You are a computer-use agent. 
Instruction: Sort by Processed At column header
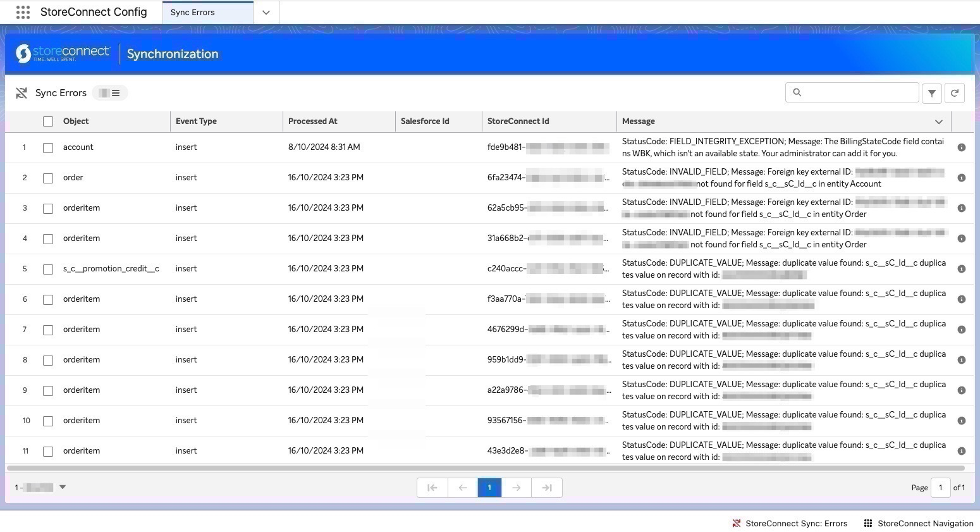[x=312, y=121]
